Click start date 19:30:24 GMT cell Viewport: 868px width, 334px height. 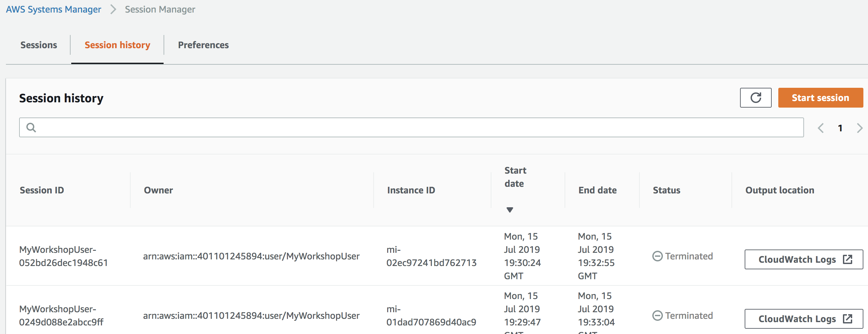click(522, 256)
